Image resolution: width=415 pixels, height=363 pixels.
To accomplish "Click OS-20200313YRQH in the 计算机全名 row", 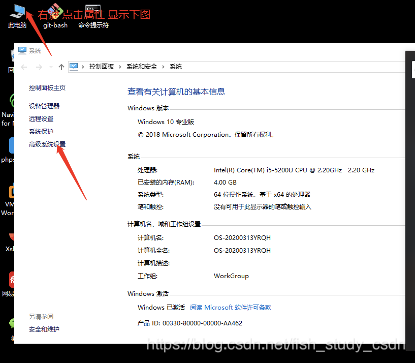I will coord(242,250).
